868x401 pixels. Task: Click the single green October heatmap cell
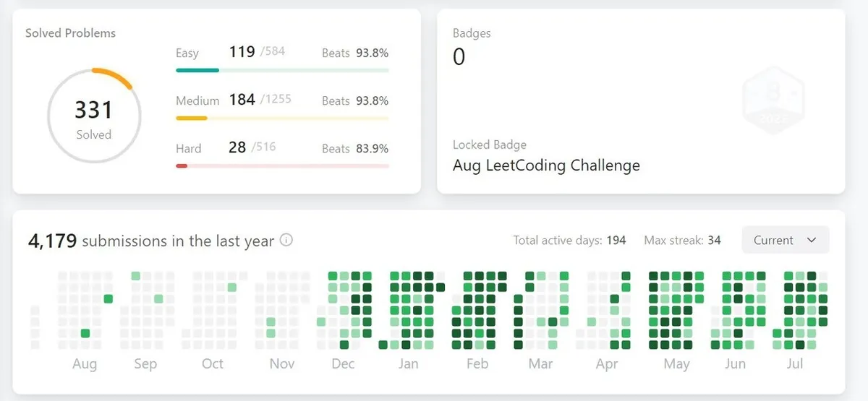pyautogui.click(x=232, y=288)
